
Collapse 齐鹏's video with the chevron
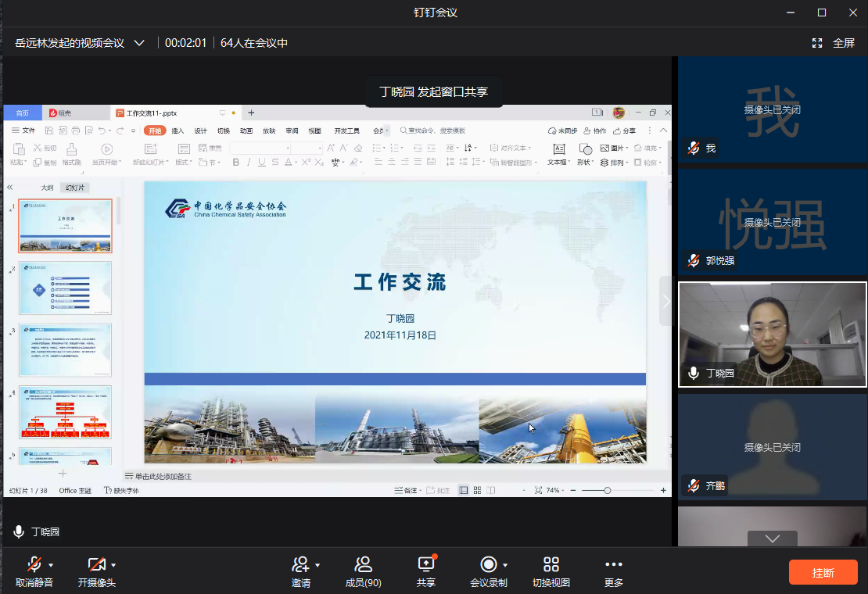click(772, 539)
